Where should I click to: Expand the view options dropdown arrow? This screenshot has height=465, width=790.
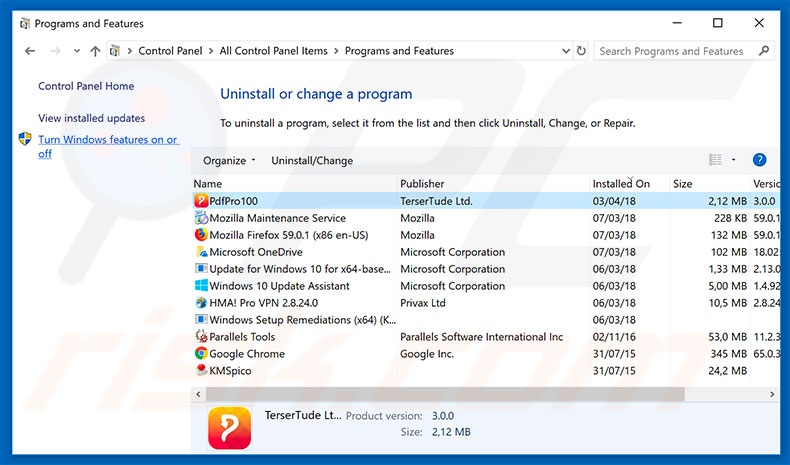click(x=733, y=160)
